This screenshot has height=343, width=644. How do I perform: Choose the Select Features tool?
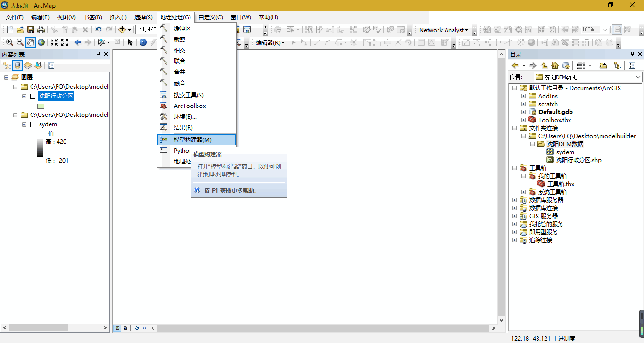(101, 42)
